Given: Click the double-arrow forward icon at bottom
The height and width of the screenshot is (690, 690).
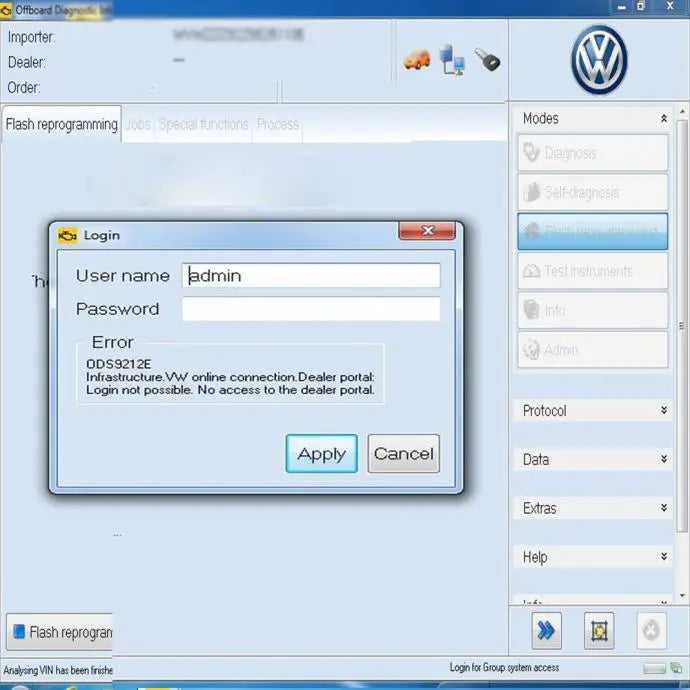Looking at the screenshot, I should [x=546, y=631].
